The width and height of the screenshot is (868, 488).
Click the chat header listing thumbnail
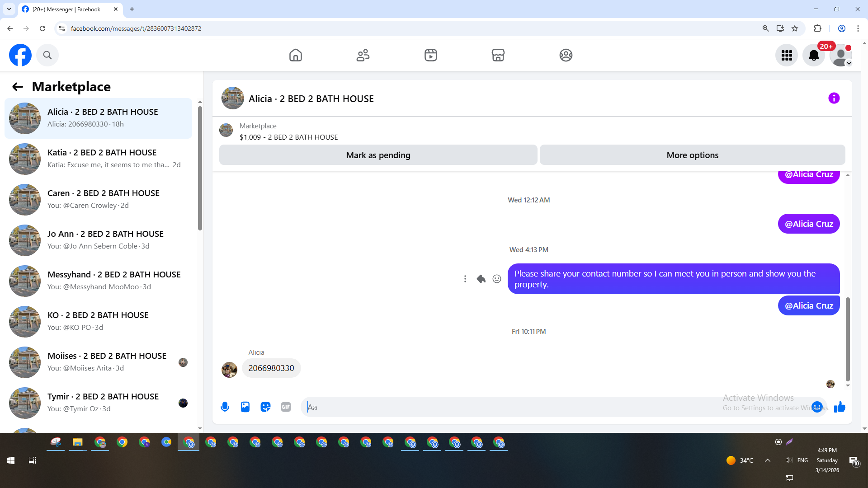[x=233, y=98]
